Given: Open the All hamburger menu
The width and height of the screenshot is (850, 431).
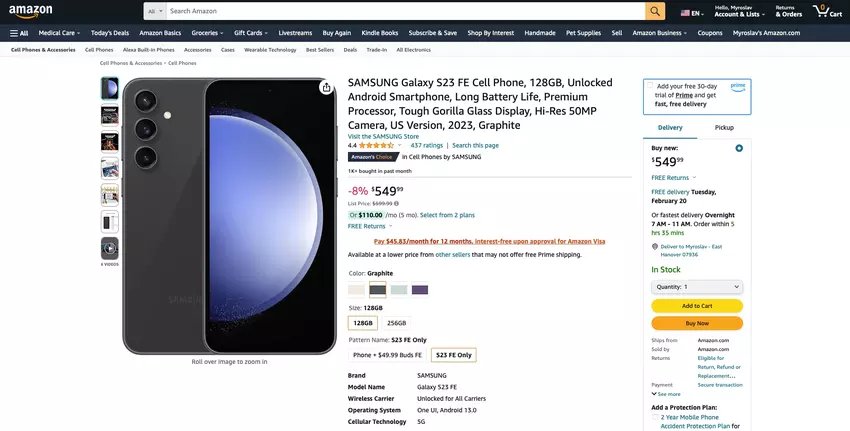Looking at the screenshot, I should (x=19, y=33).
